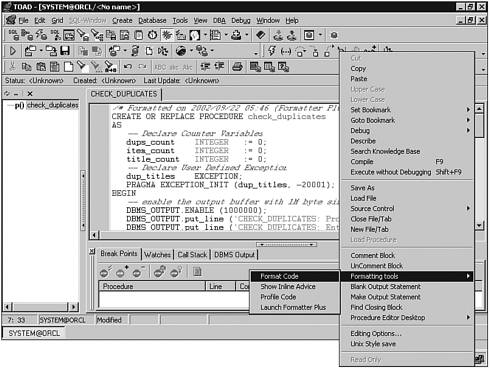Click right arrow of navigator panel scrollbar
Viewport: 490px width, 368px height.
(x=74, y=306)
